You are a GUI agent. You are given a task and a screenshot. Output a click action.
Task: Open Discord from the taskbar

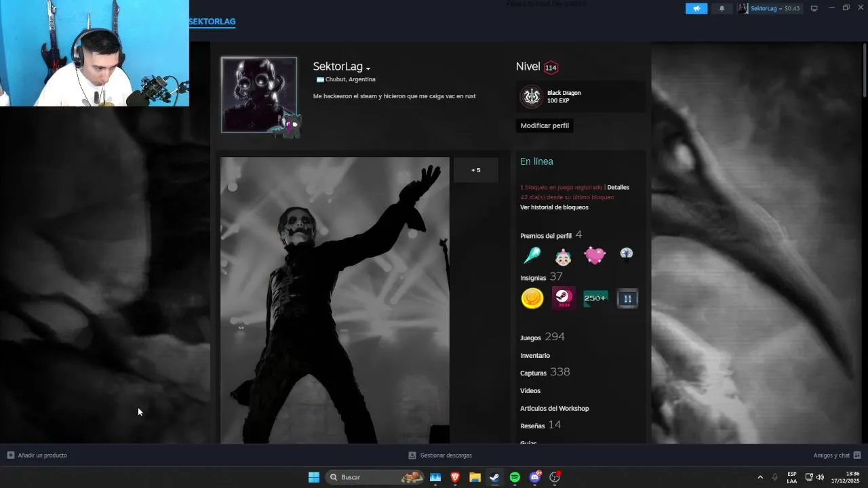535,477
